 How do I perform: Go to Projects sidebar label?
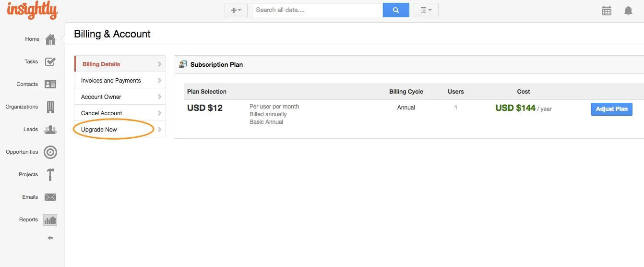28,175
